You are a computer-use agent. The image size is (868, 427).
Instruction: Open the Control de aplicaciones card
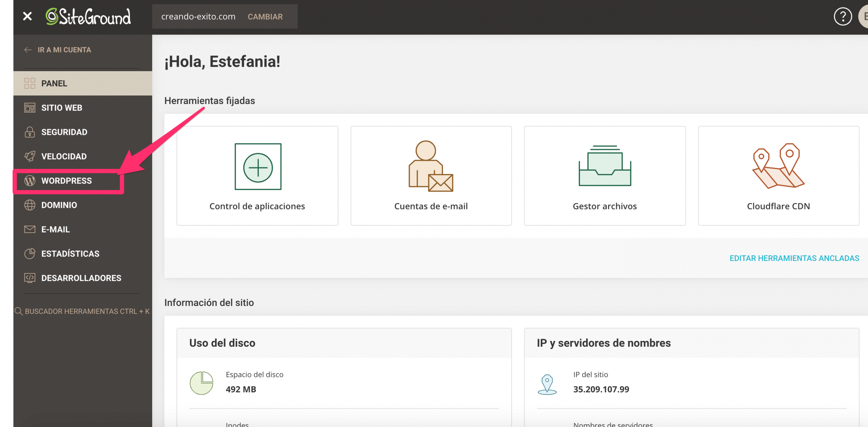pyautogui.click(x=257, y=176)
